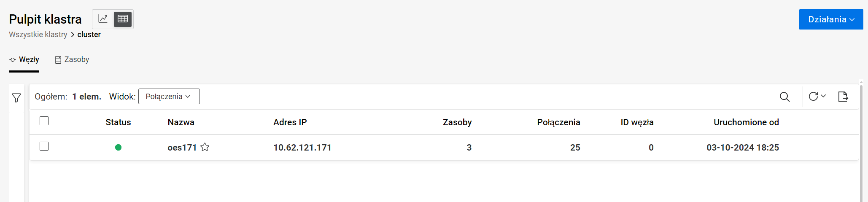
Task: Sort by Połączenia column header
Action: 558,122
